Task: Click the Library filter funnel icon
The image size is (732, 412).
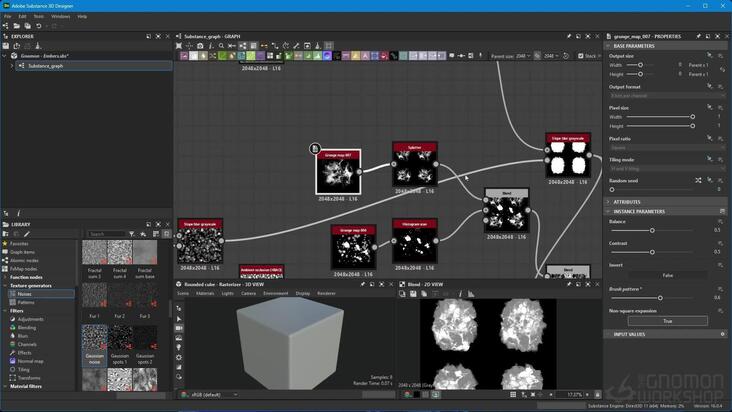Action: pyautogui.click(x=132, y=234)
